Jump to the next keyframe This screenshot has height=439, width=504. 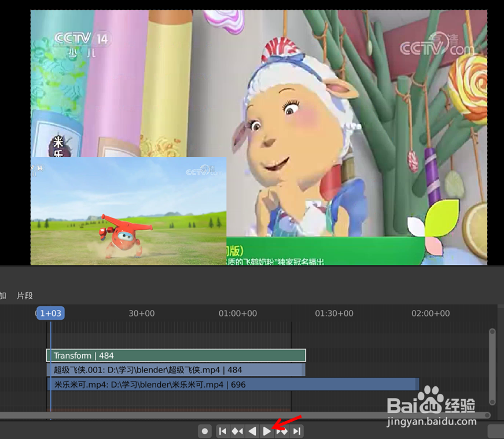[x=282, y=431]
